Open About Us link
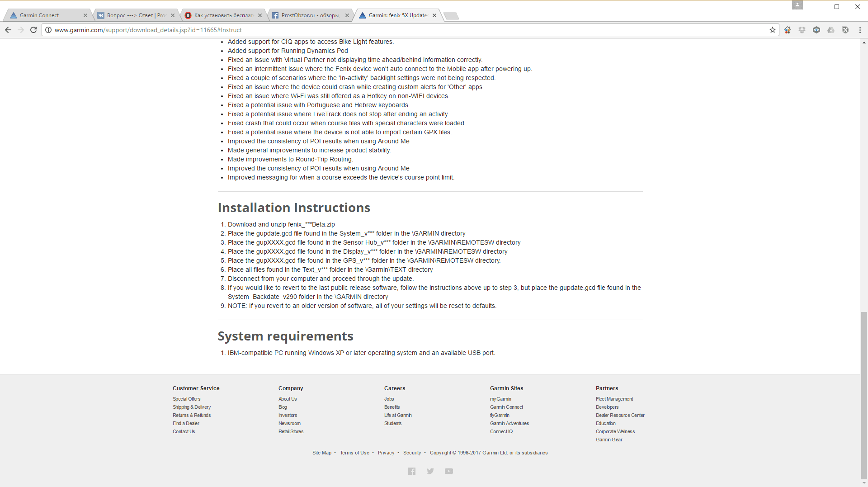 tap(288, 399)
